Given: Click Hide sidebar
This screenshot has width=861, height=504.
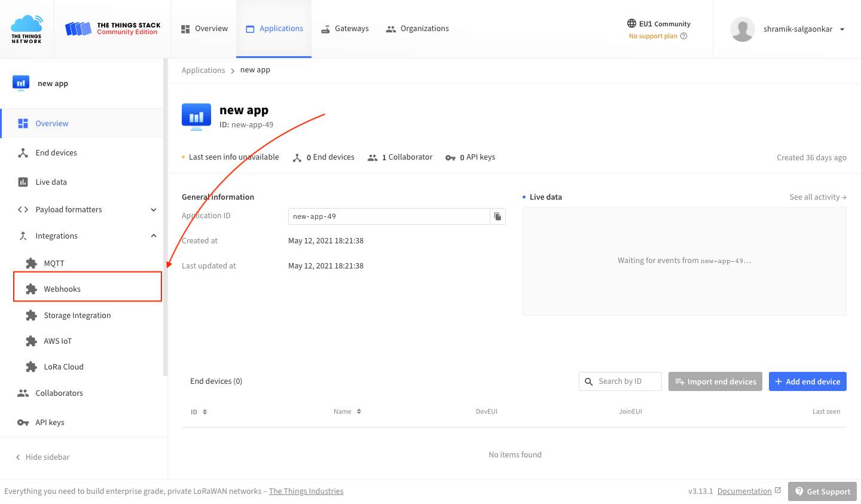Looking at the screenshot, I should (x=42, y=457).
